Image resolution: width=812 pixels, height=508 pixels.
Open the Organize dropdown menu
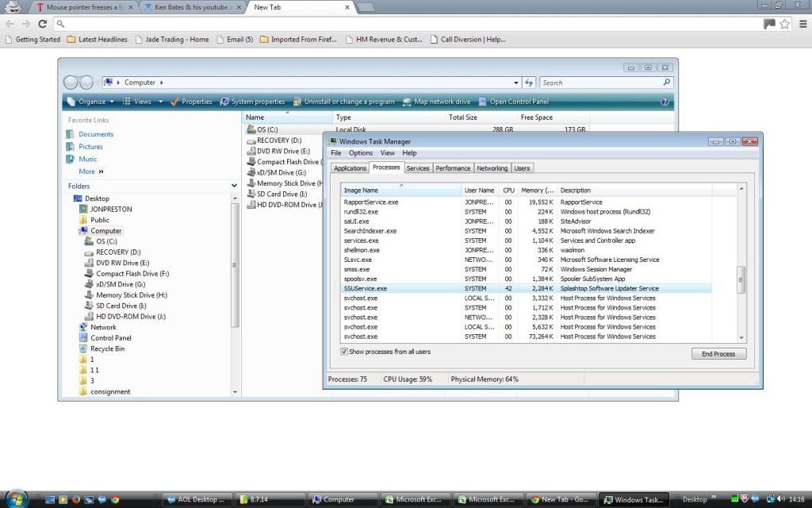click(x=90, y=102)
